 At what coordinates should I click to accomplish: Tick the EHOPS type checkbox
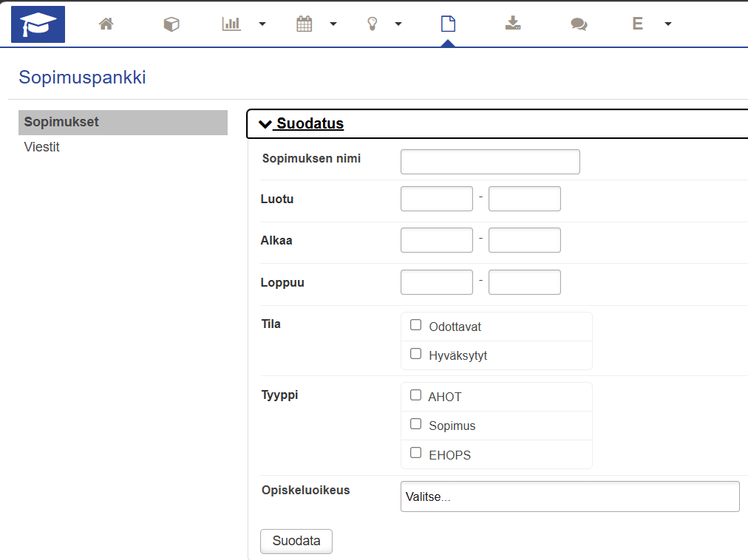pyautogui.click(x=416, y=453)
